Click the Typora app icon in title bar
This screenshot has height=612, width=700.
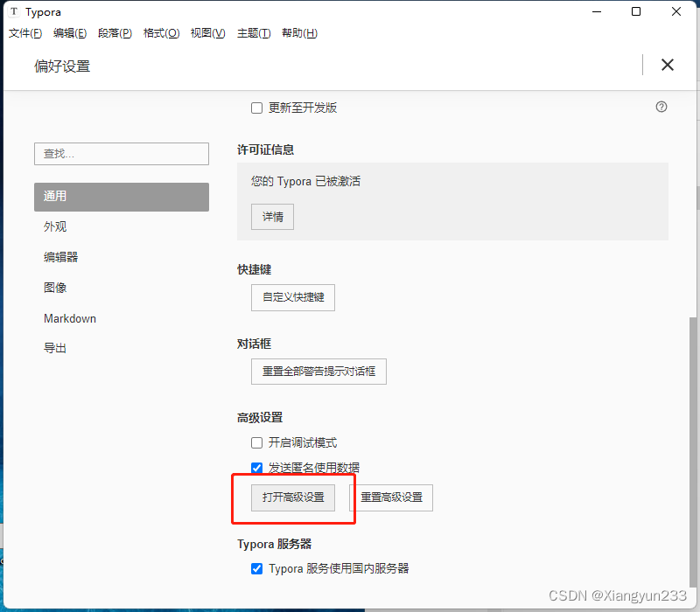14,11
